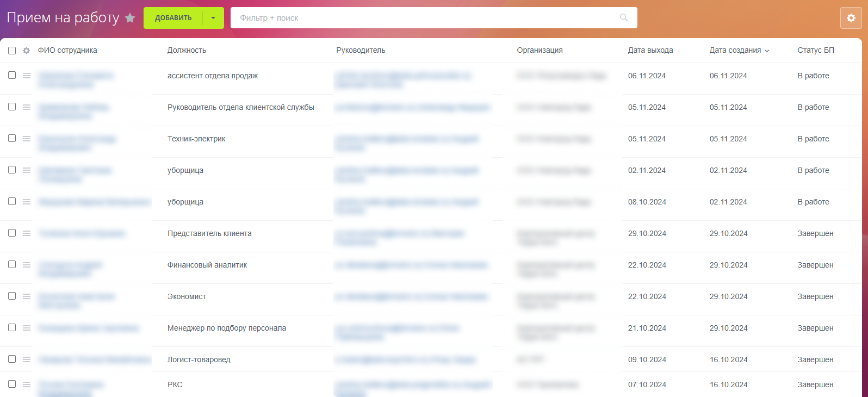
Task: Click the РКС position cell
Action: click(x=175, y=384)
